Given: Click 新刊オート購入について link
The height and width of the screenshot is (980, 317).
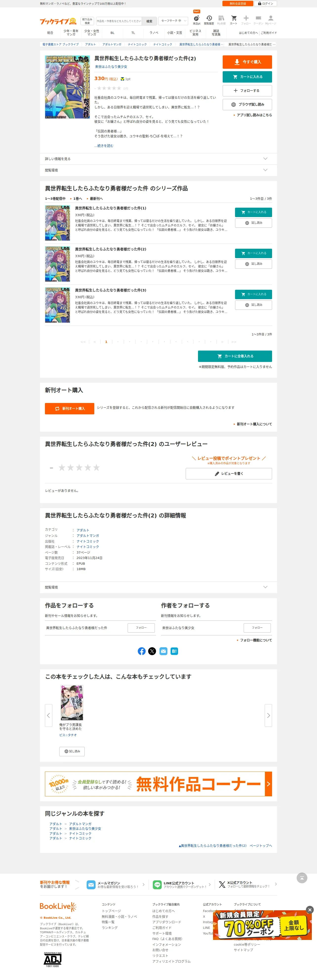Looking at the screenshot, I should [254, 424].
